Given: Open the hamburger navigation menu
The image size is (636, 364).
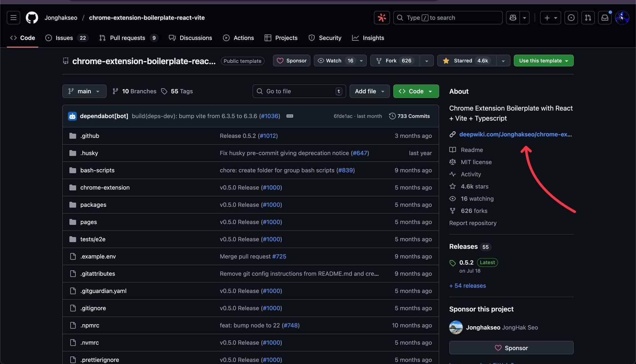Looking at the screenshot, I should click(13, 18).
